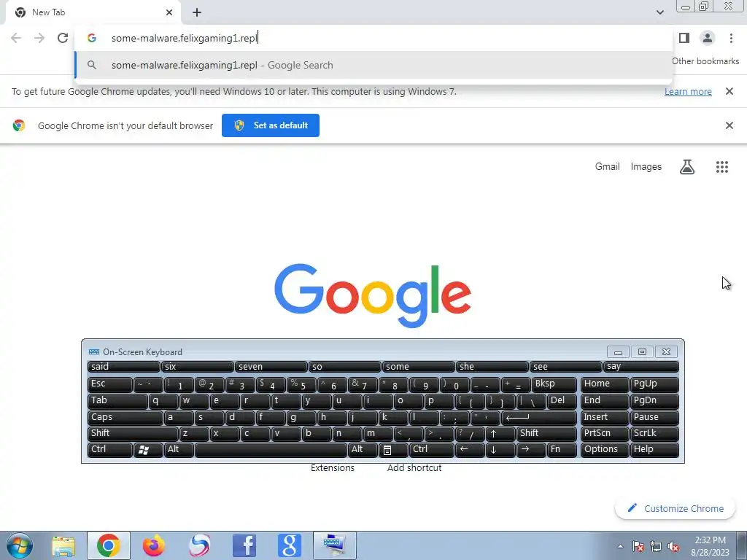Pick the 'said' word prediction

(123, 366)
